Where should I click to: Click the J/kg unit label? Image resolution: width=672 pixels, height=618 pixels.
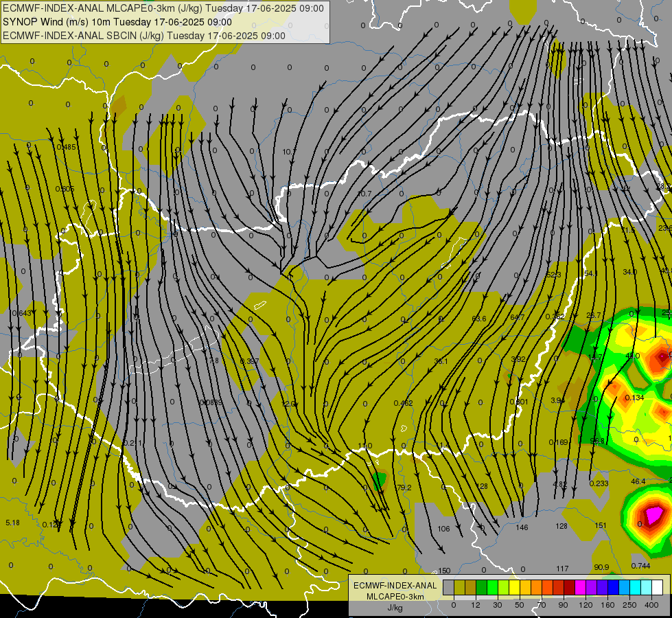coord(395,608)
